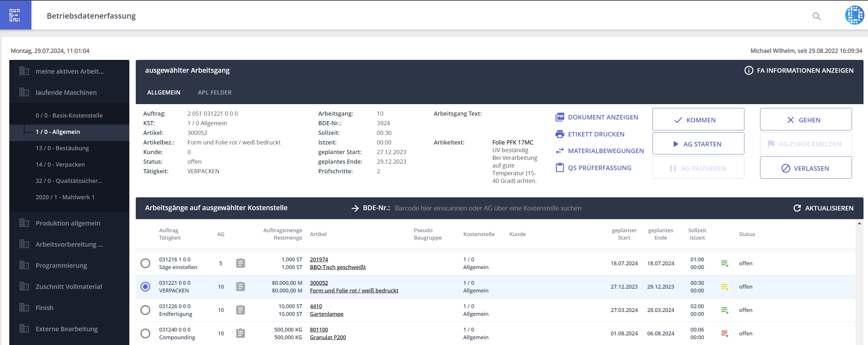Click the swap arrows icon for Materialbewegungen
This screenshot has height=345, width=868.
tap(560, 151)
